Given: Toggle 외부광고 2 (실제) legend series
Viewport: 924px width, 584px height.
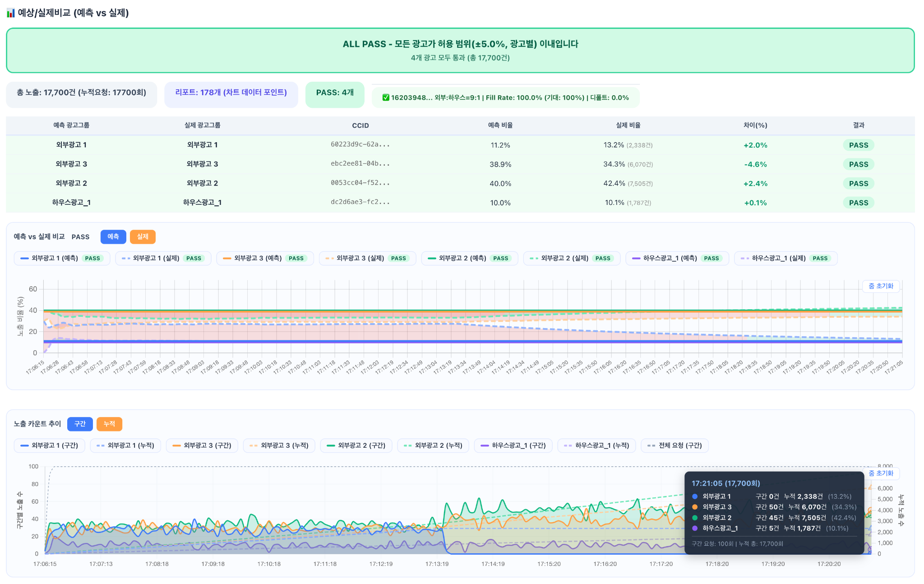Looking at the screenshot, I should 572,258.
